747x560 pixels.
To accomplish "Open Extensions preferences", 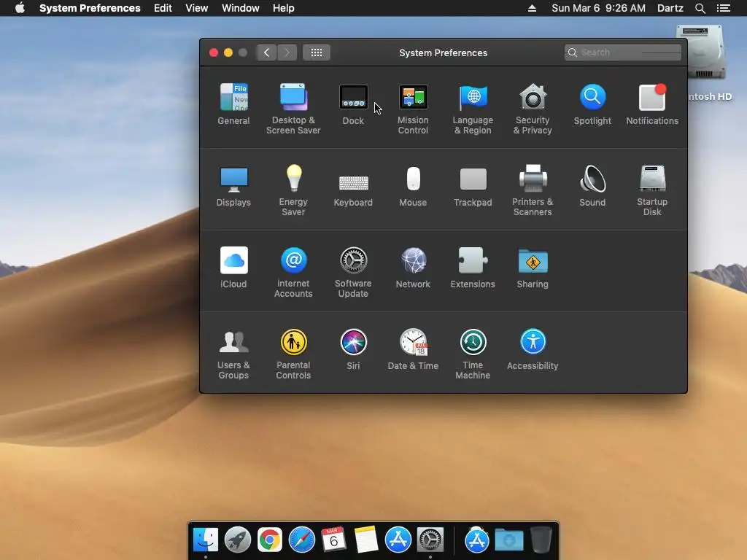I will [x=473, y=268].
